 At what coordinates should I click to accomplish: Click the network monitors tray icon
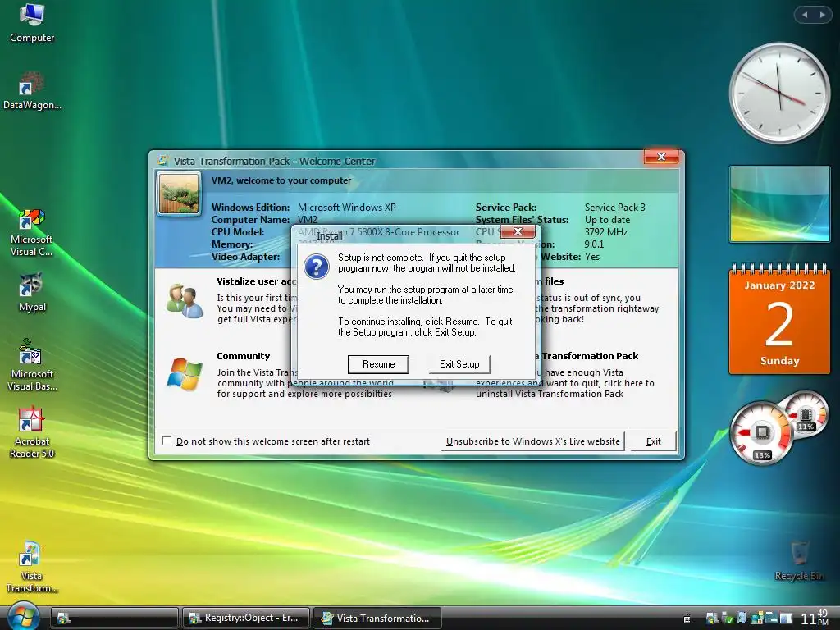point(757,619)
